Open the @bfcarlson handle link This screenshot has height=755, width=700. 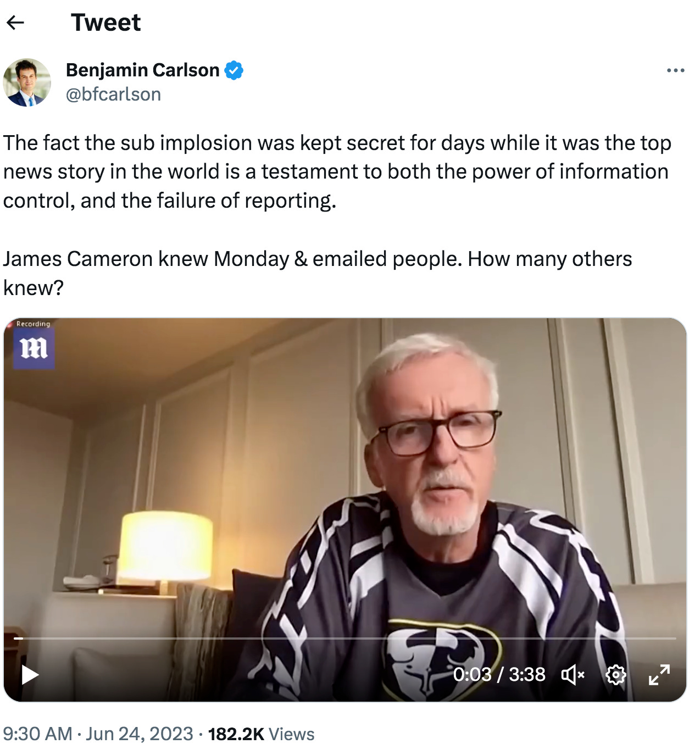coord(113,95)
